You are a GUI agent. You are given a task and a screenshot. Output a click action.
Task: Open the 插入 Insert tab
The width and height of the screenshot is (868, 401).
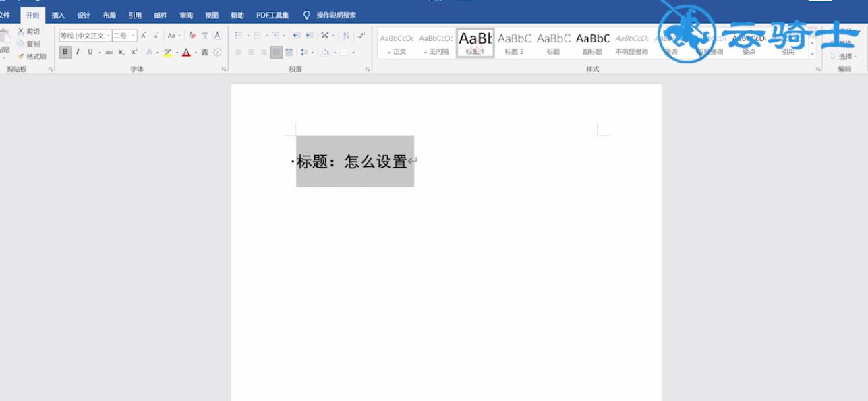[x=59, y=15]
